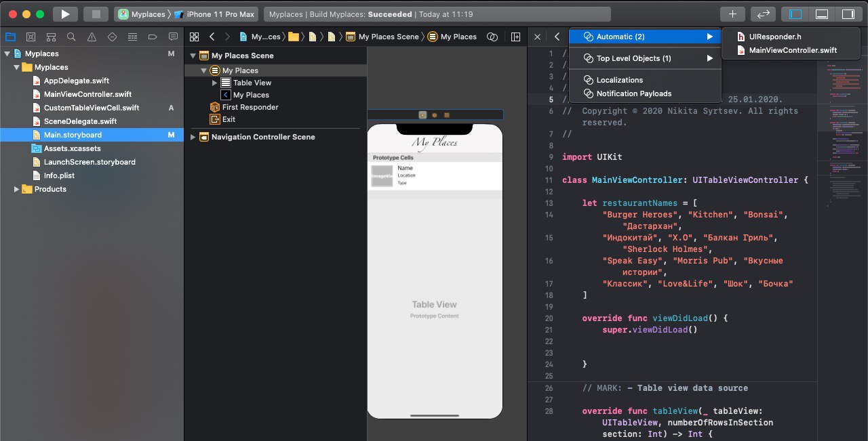Image resolution: width=868 pixels, height=441 pixels.
Task: Collapse the Myplaces folder group
Action: pos(18,67)
